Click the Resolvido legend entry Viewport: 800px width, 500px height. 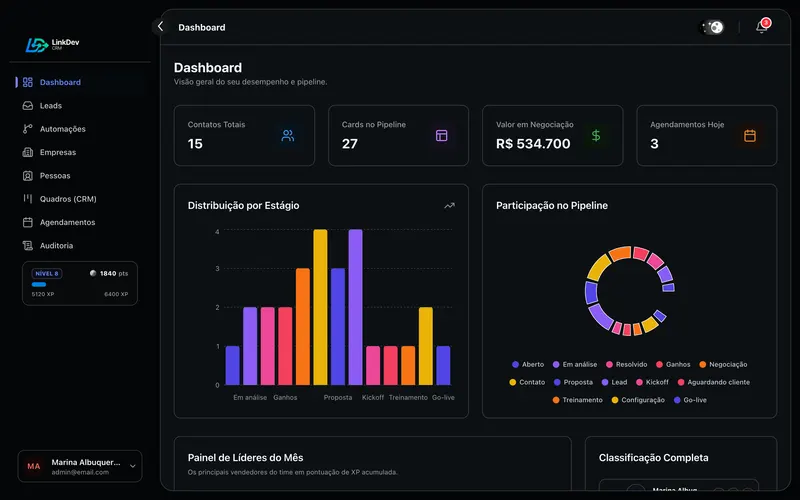[627, 364]
